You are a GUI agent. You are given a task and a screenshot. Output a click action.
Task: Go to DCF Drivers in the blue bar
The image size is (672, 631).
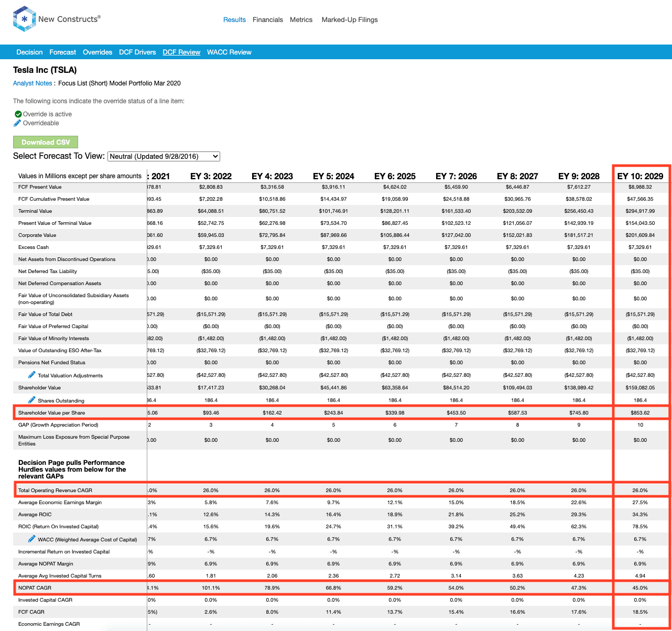pyautogui.click(x=137, y=52)
